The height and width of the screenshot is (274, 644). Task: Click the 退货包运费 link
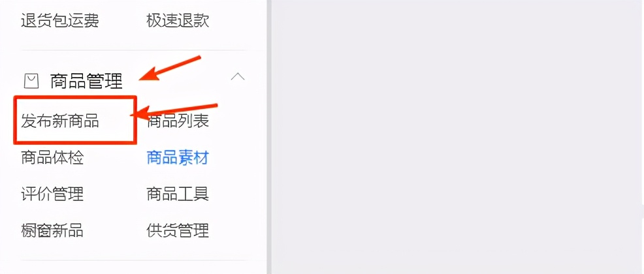[60, 20]
